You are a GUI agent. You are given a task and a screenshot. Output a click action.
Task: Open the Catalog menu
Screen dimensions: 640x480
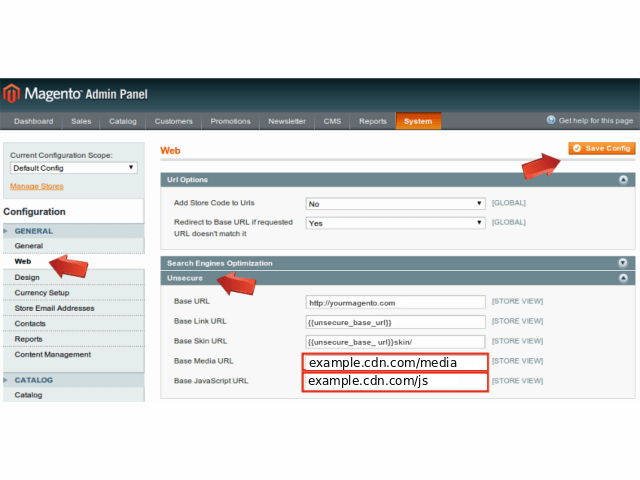123,121
